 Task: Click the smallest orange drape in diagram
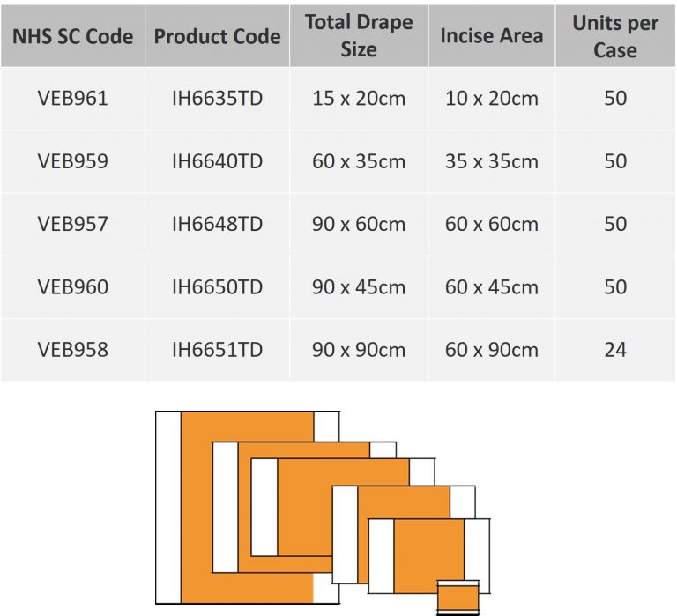(x=458, y=602)
